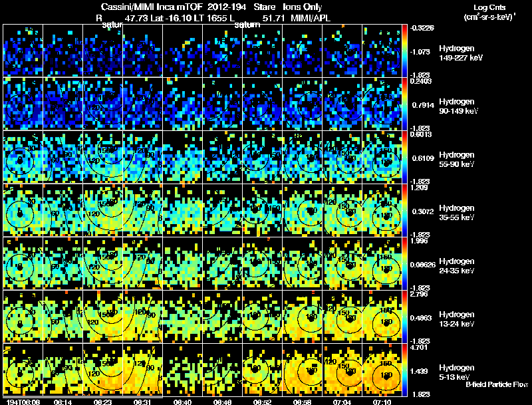
Task: Open the 24-35 keV panel at 06:40
Action: pyautogui.click(x=182, y=263)
